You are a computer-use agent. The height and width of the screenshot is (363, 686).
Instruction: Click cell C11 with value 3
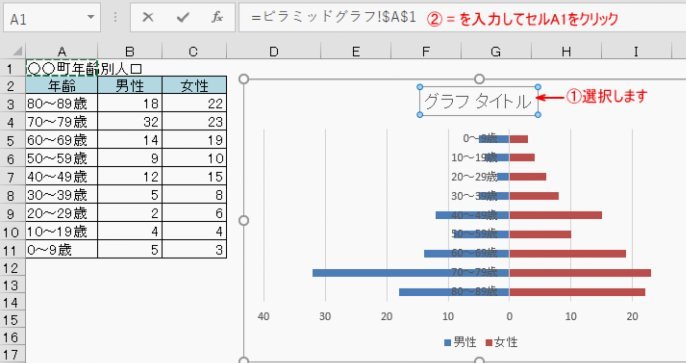coord(194,250)
